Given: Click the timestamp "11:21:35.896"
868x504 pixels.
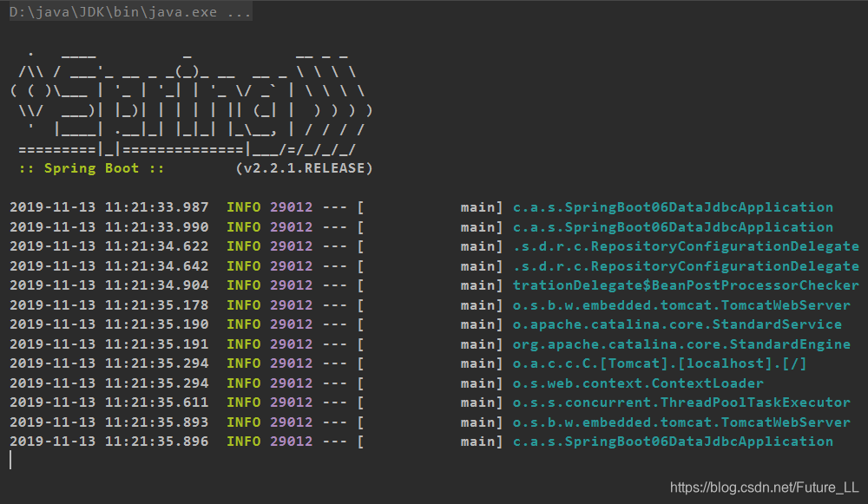Looking at the screenshot, I should (x=156, y=442).
